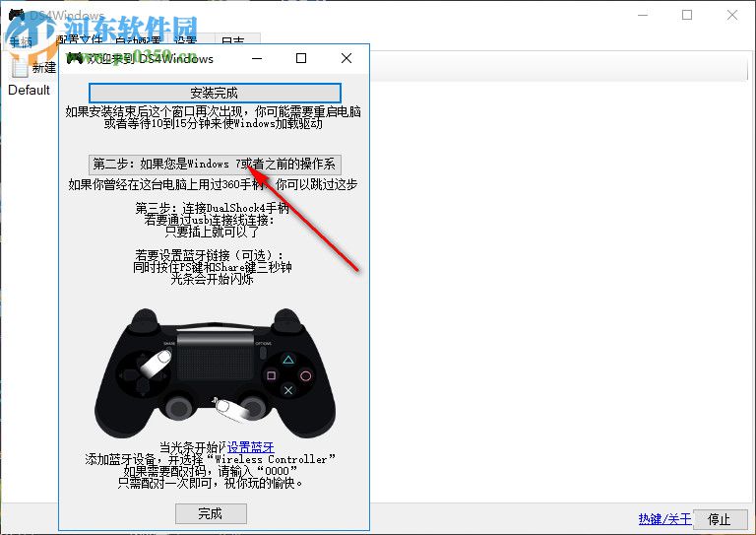Screen dimensions: 756x535
Task: Open the 热键/关于 link
Action: tap(664, 519)
